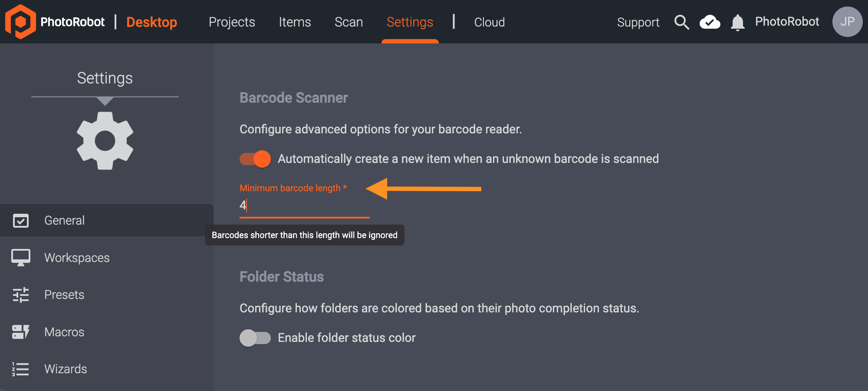Open the Support link
The image size is (868, 391).
[x=638, y=22]
